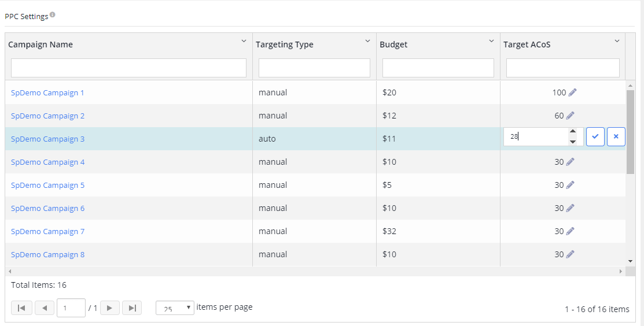Open SpDemo Campaign 3 link
The width and height of the screenshot is (644, 326).
point(47,139)
